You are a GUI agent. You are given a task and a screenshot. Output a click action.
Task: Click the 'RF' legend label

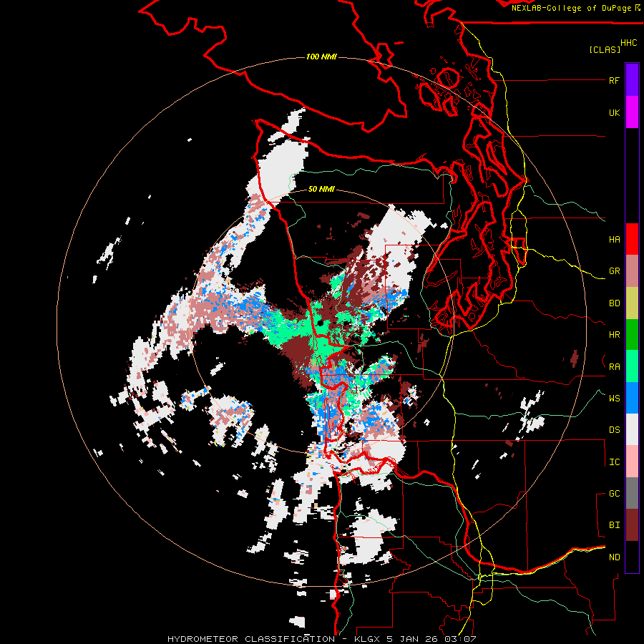(614, 80)
